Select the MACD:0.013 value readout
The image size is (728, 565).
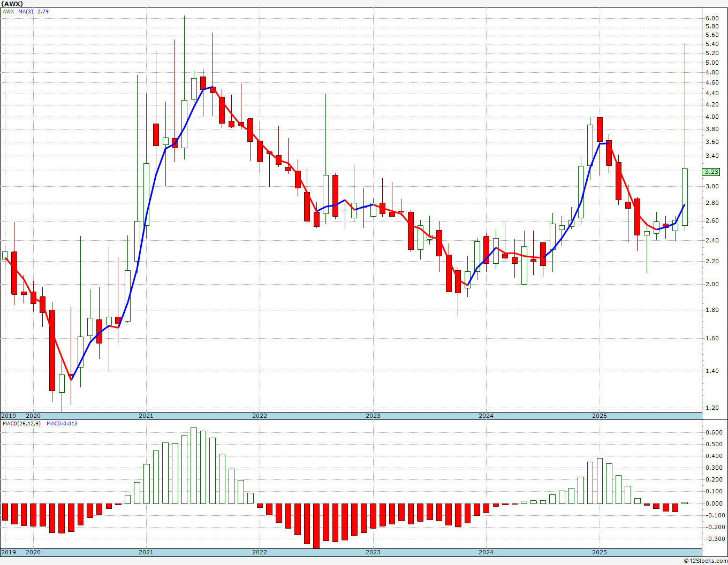coord(62,424)
